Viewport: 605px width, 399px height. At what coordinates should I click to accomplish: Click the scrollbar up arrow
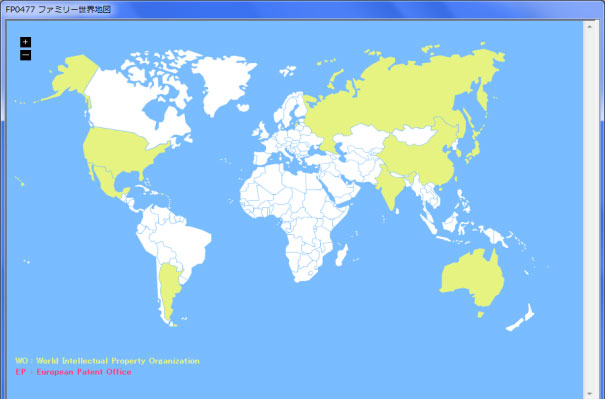589,27
